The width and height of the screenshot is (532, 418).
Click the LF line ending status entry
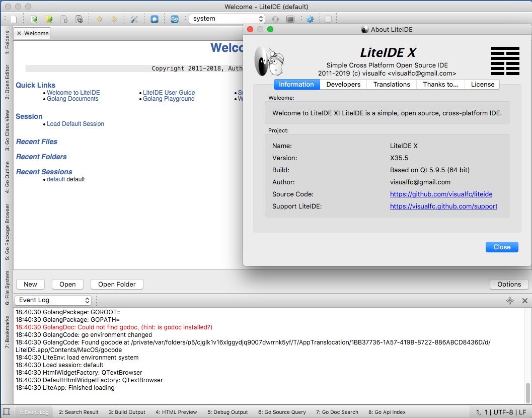522,412
